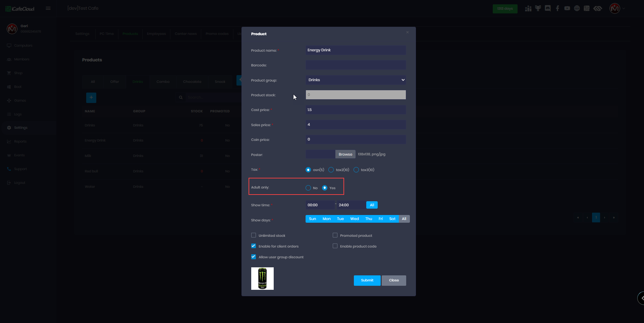Open the Reports chart icon in sidebar
644x323 pixels.
(9, 142)
